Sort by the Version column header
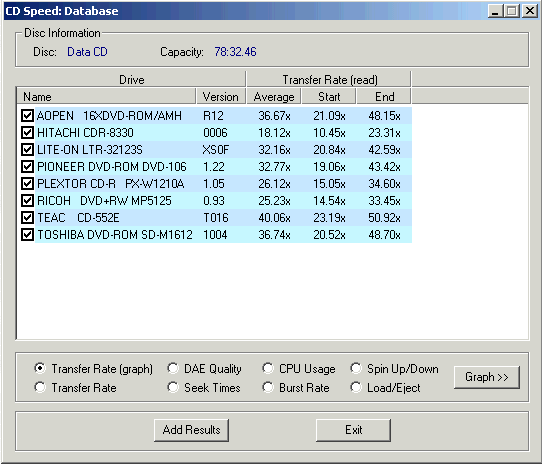Screen dimensions: 542x464 pos(221,96)
